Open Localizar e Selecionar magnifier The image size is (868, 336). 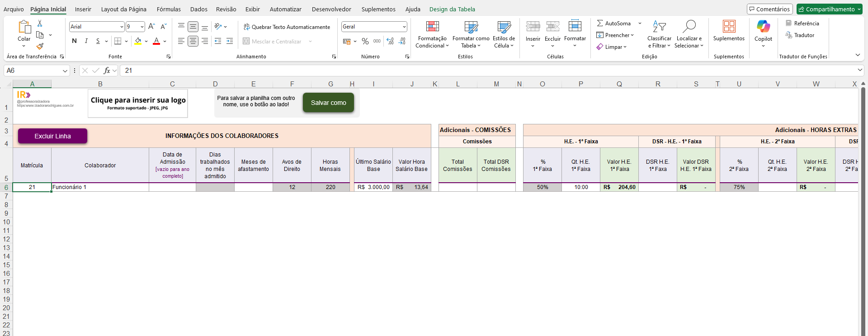689,27
